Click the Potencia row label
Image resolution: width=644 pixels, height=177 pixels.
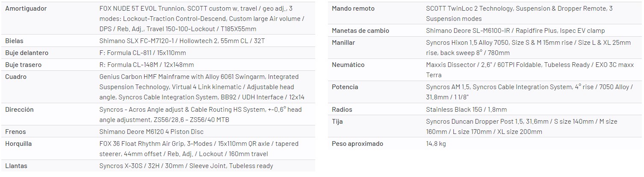[345, 87]
